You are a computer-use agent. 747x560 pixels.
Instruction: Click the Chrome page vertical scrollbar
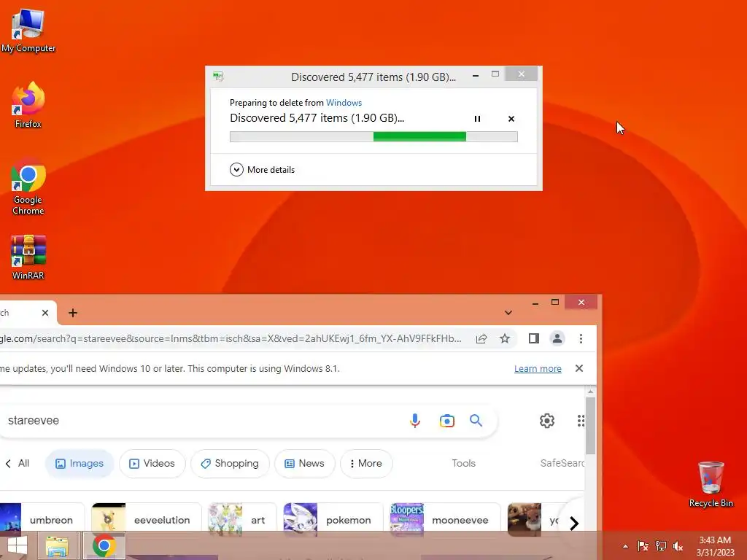(x=591, y=426)
